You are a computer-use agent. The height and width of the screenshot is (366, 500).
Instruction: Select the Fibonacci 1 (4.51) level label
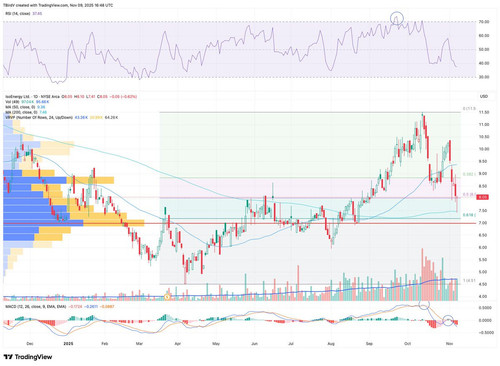(x=469, y=281)
